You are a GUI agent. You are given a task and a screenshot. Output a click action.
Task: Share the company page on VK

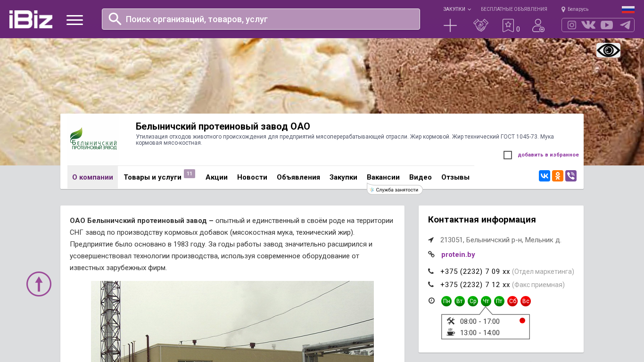(x=545, y=176)
